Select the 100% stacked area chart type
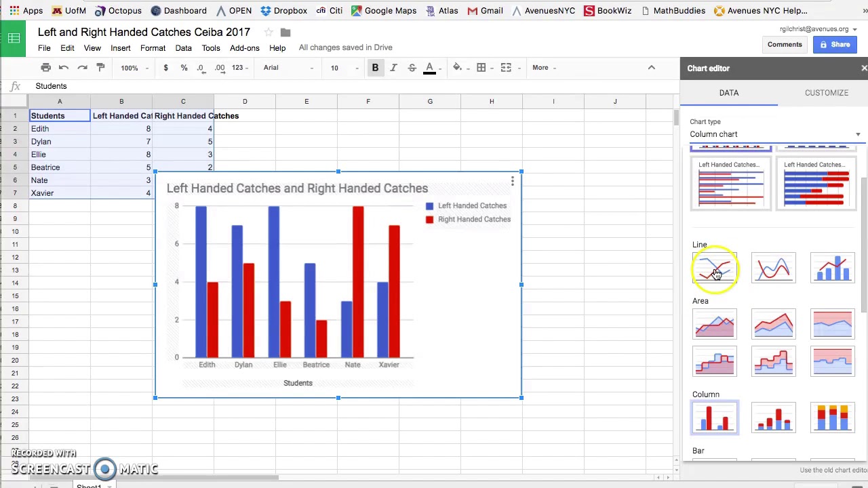Viewport: 868px width, 488px height. (833, 324)
